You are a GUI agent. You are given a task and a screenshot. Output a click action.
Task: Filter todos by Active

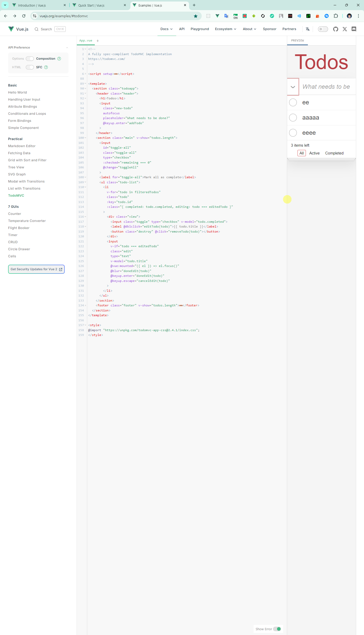tap(314, 153)
